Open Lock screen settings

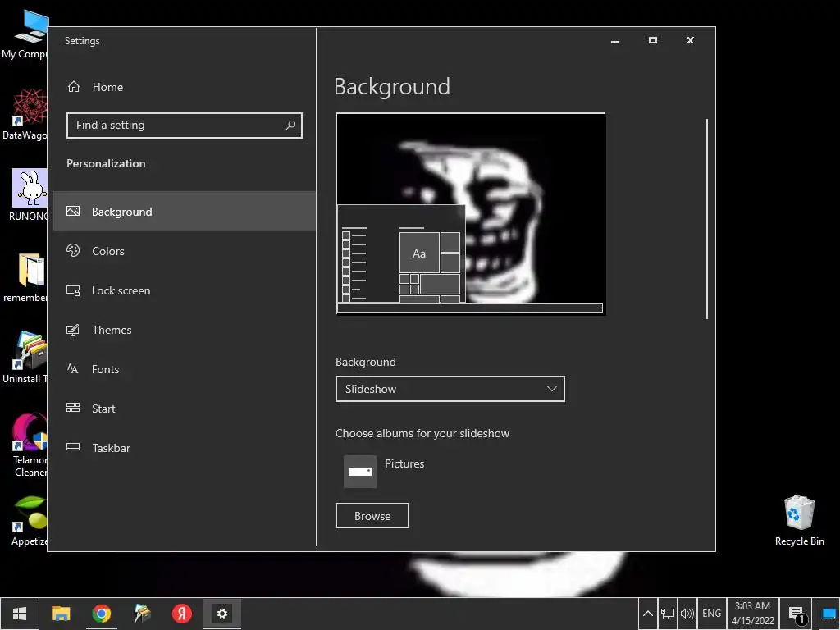[185, 290]
